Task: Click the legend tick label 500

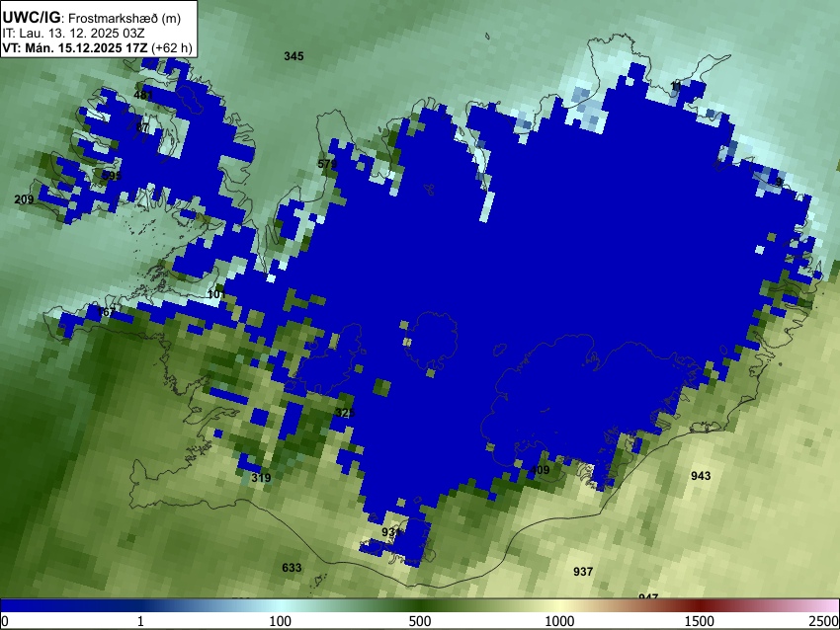Action: (420, 621)
